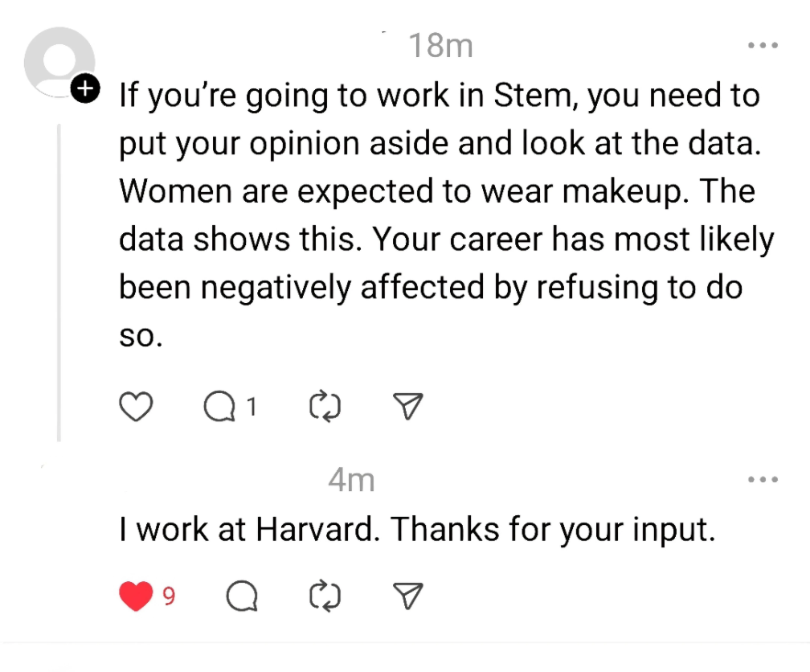
Task: Open the three-dot menu on the Harvard reply
Action: [x=762, y=478]
